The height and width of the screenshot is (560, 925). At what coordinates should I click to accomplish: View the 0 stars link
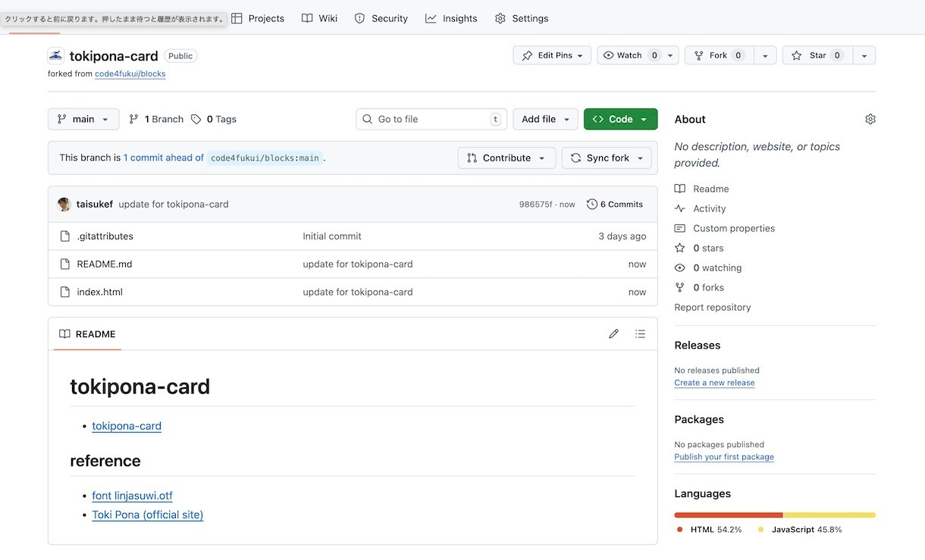[x=700, y=248]
